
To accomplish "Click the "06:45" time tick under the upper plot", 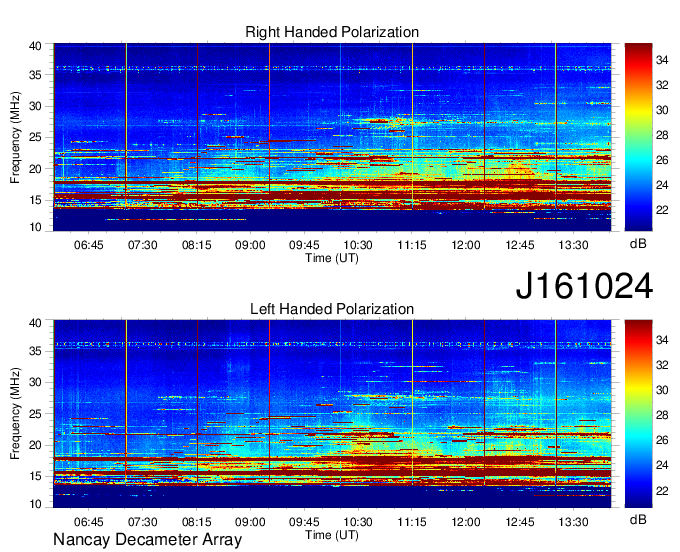I will click(x=88, y=245).
